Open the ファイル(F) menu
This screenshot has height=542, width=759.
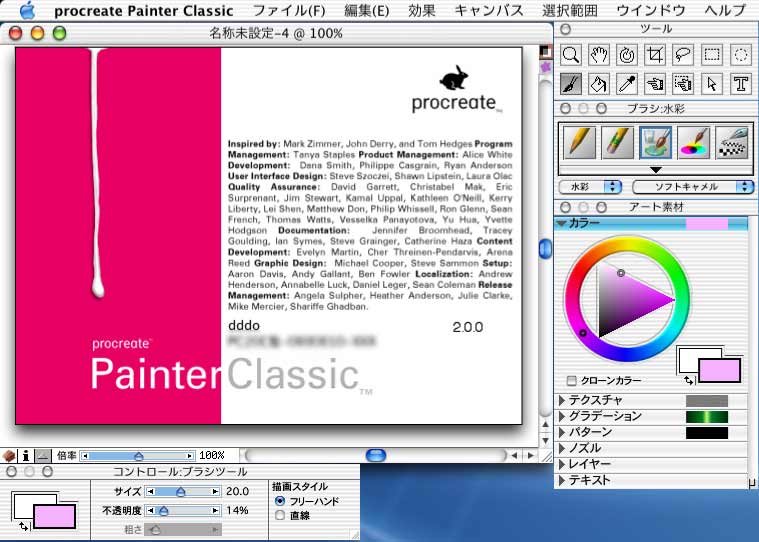[289, 11]
